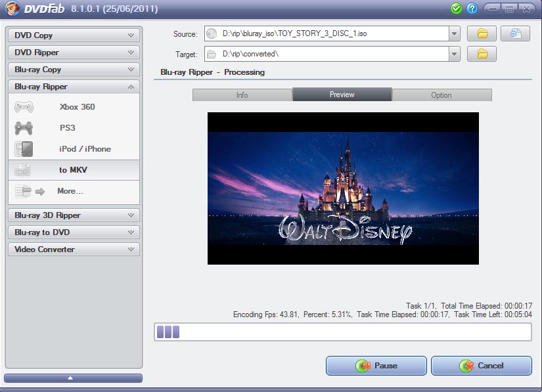Click the encoding progress bar

(342, 332)
